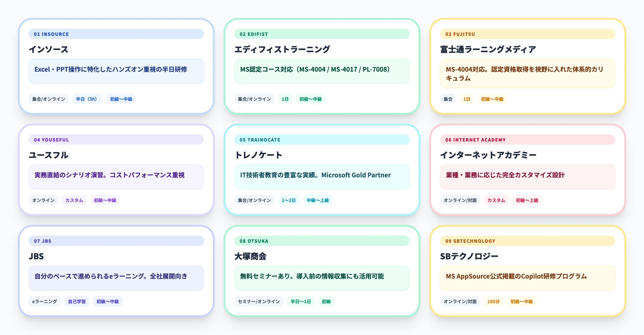Click the 中級〜上級 tag
The width and height of the screenshot is (644, 335).
pyautogui.click(x=318, y=200)
